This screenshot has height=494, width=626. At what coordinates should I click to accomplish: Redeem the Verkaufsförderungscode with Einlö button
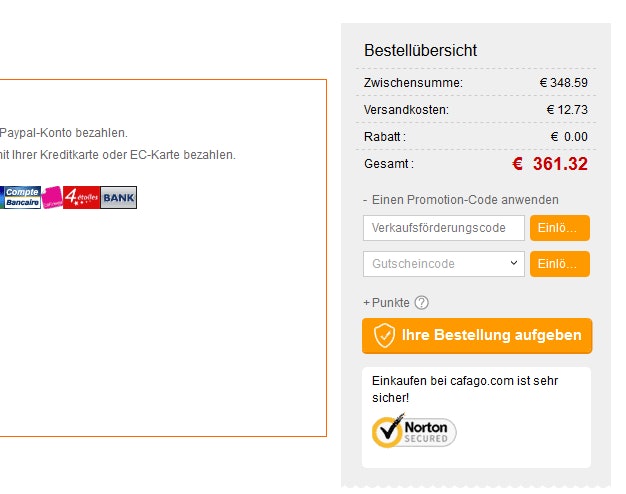560,228
